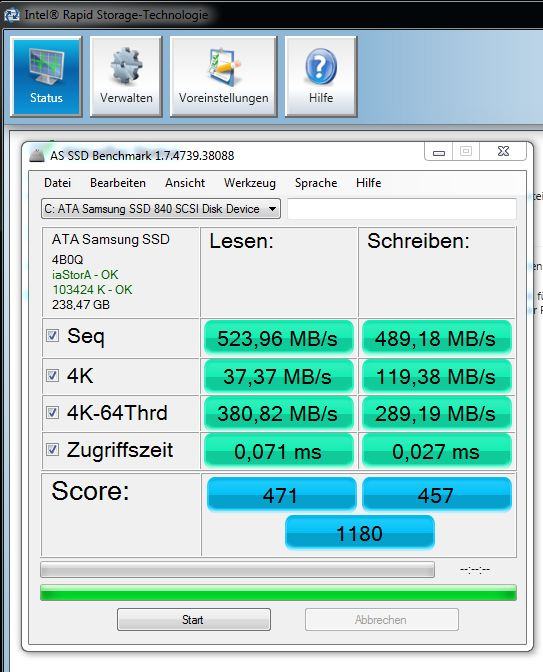Click the total score 1180
543x672 pixels.
(x=360, y=532)
